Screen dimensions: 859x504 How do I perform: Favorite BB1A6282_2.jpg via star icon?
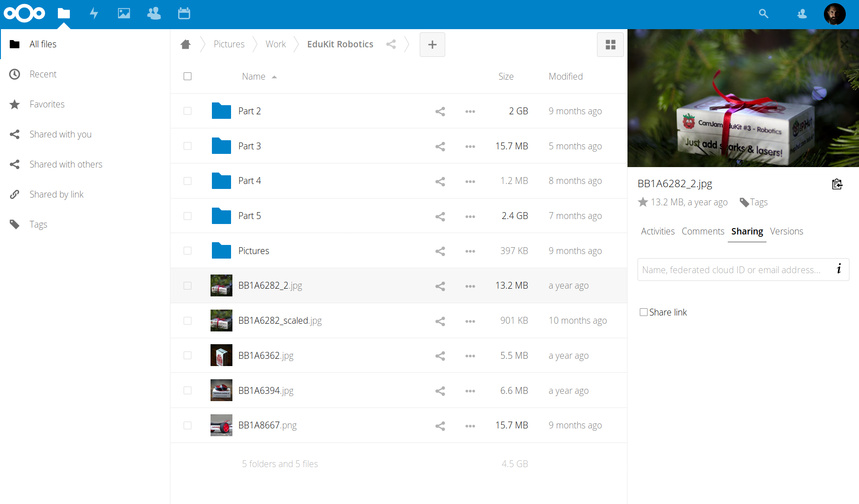tap(643, 202)
